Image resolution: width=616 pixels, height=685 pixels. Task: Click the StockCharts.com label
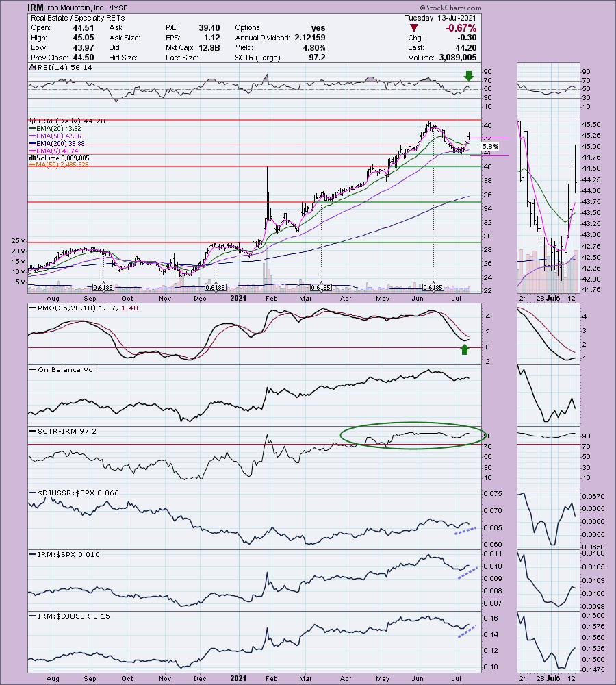(x=451, y=8)
